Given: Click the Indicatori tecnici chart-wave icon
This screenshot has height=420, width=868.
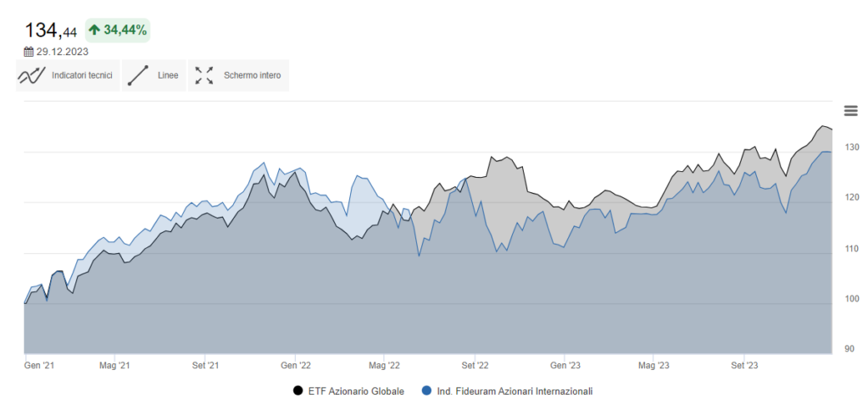Looking at the screenshot, I should pos(31,75).
